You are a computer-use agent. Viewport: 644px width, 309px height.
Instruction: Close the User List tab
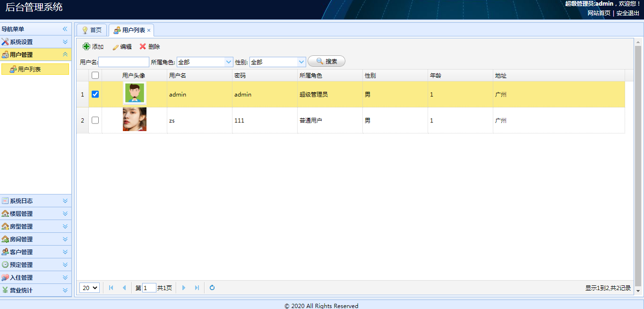149,30
